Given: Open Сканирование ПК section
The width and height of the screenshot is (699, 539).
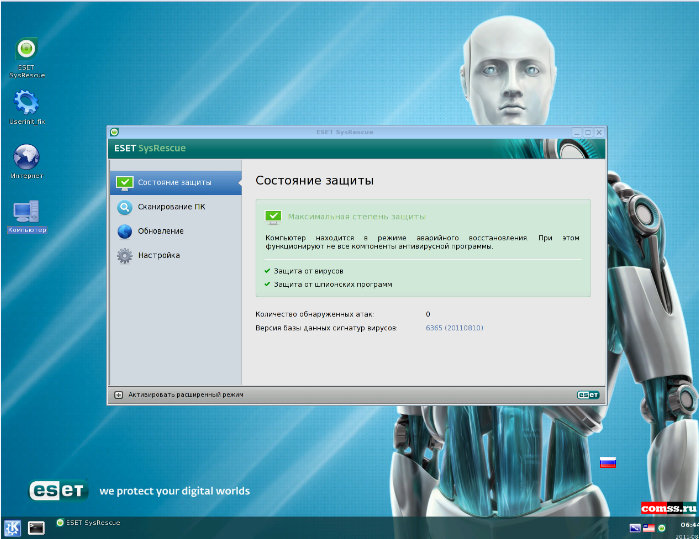Looking at the screenshot, I should pos(172,207).
